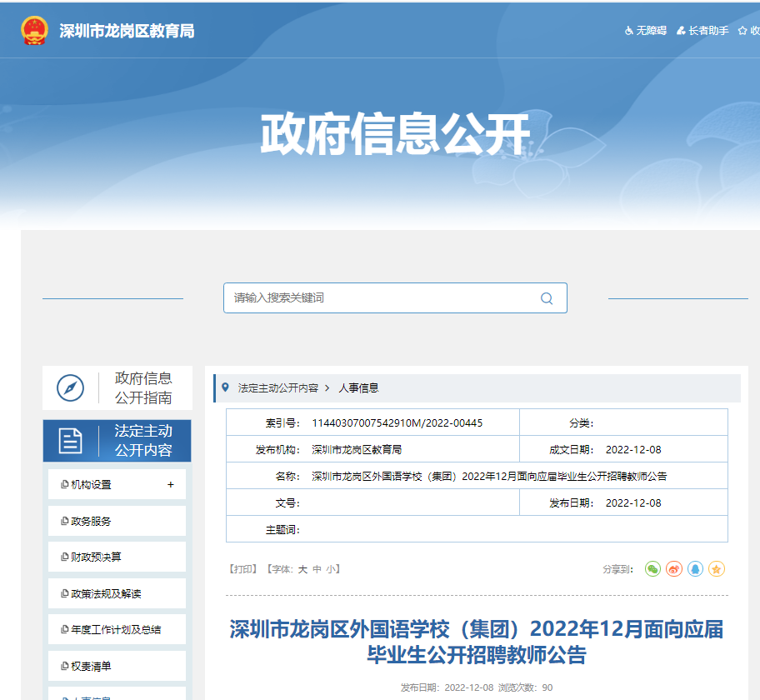This screenshot has height=700, width=760.
Task: Click the document icon beside 法定主动公开内容
Action: (x=70, y=441)
